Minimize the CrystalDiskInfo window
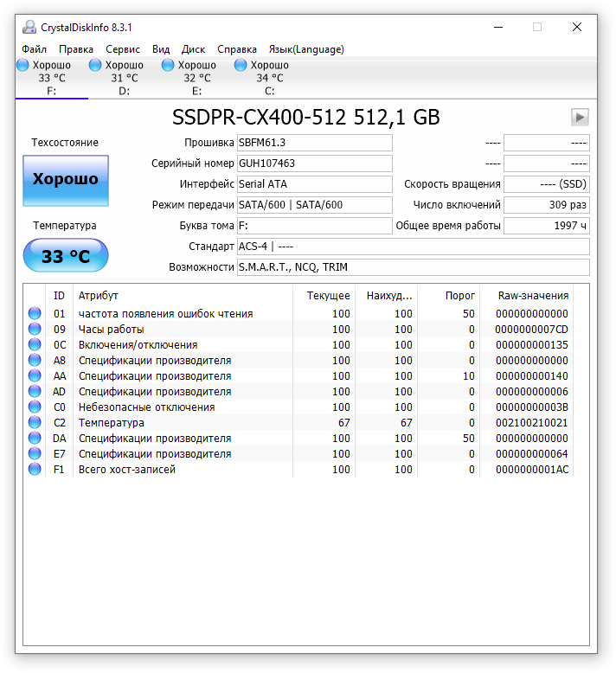Viewport: 616px width, 673px height. pyautogui.click(x=498, y=27)
